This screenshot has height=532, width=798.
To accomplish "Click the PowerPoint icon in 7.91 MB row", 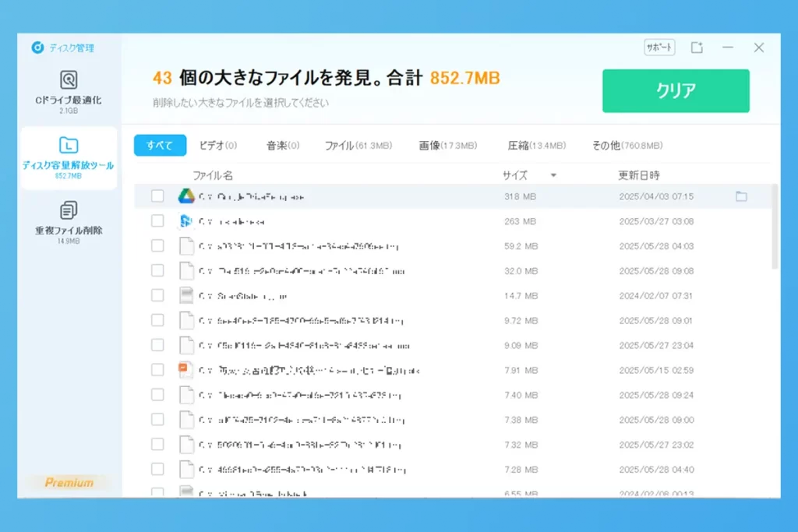I will pos(185,370).
